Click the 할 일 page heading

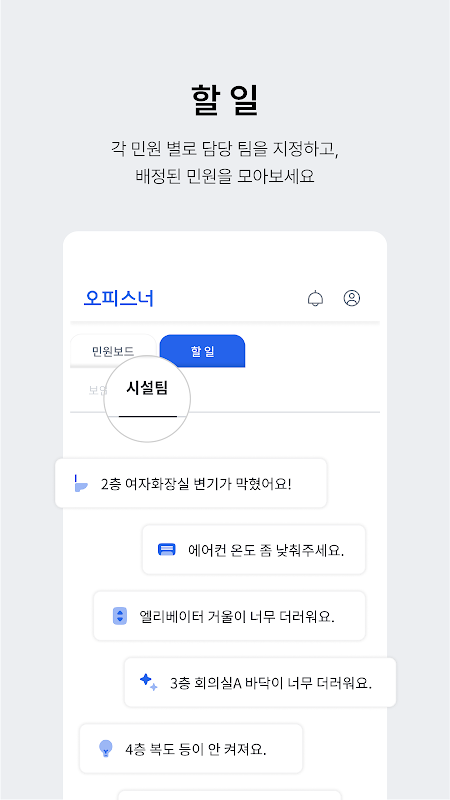(x=225, y=101)
